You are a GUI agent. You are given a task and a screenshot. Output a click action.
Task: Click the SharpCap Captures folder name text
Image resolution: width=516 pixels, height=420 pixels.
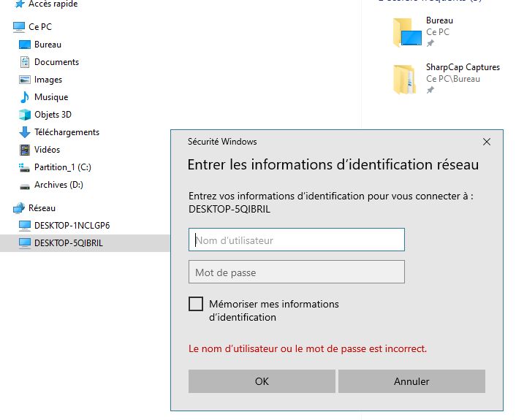(463, 67)
